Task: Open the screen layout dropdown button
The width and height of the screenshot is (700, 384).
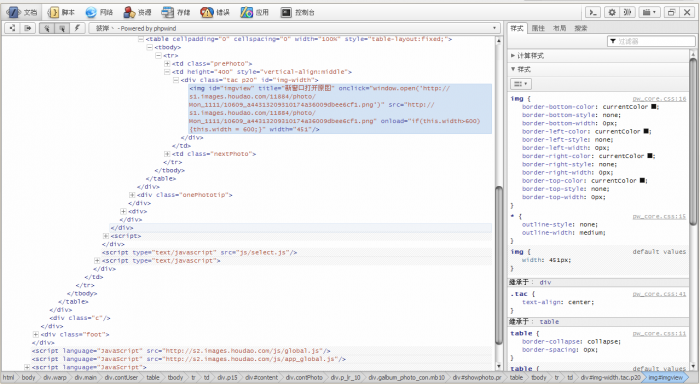Action: 649,13
